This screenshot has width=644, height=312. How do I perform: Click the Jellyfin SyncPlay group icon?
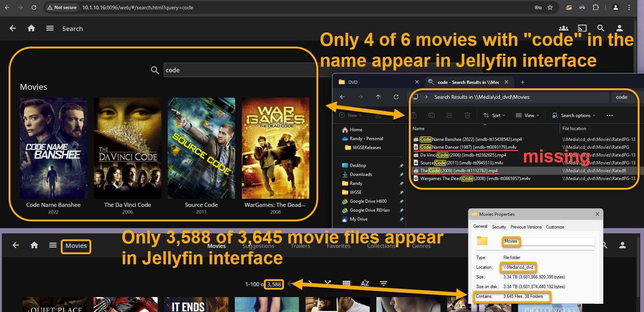(563, 28)
